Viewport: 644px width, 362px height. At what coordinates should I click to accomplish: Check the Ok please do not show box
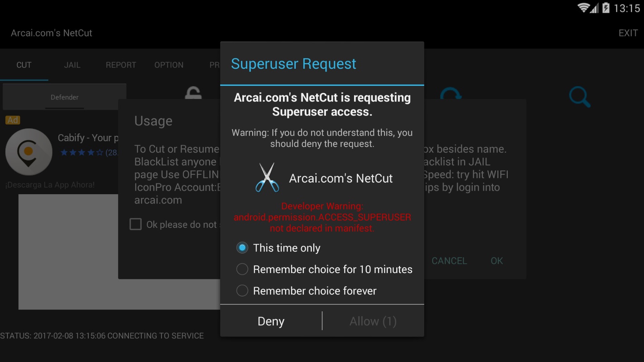135,224
